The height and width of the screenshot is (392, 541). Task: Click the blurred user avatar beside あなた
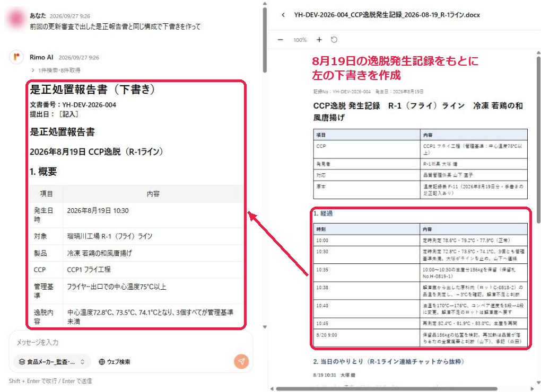tap(16, 18)
